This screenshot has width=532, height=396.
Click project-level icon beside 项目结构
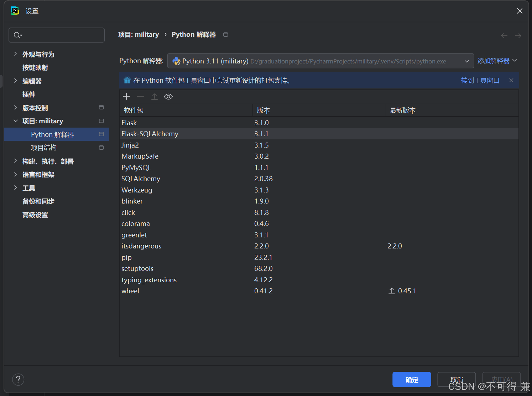(101, 148)
